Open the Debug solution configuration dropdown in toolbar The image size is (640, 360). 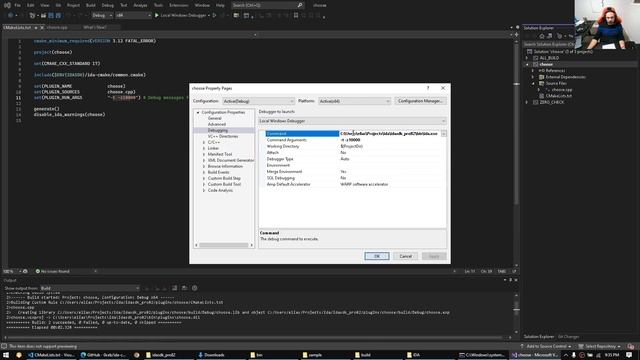pyautogui.click(x=102, y=15)
